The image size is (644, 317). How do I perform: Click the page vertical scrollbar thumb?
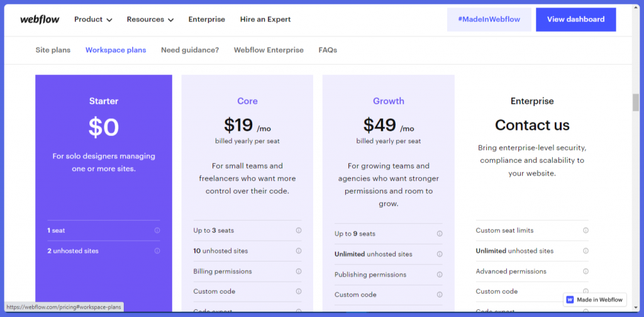click(x=636, y=103)
